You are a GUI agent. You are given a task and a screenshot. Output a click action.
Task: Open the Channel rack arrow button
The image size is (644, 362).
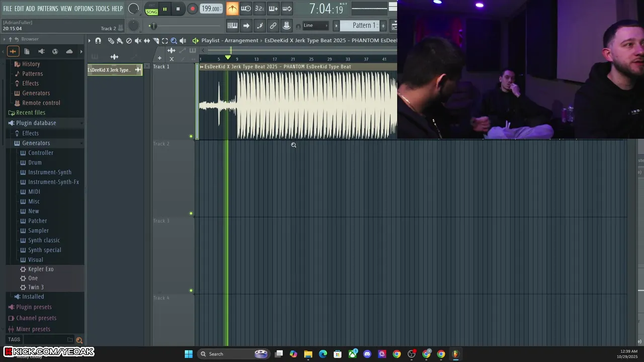[246, 26]
